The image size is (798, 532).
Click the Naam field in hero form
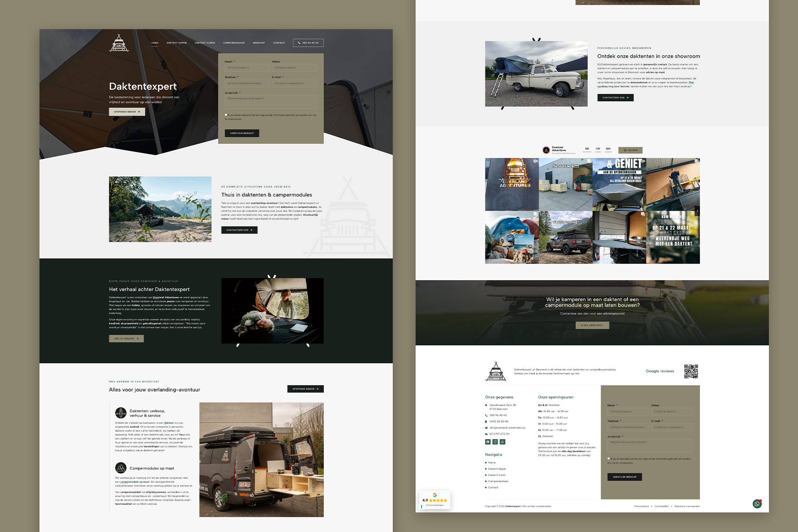tap(247, 67)
